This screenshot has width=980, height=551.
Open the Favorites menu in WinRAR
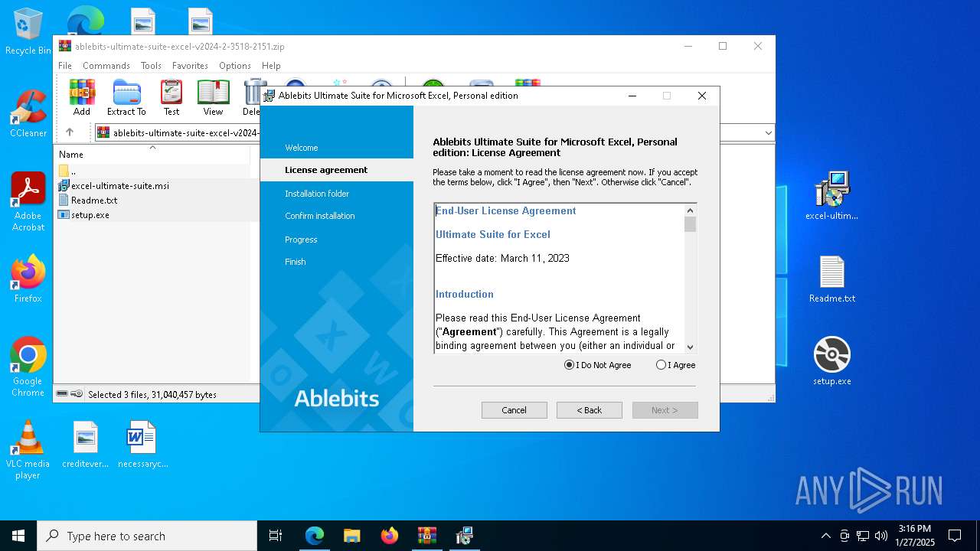tap(190, 66)
